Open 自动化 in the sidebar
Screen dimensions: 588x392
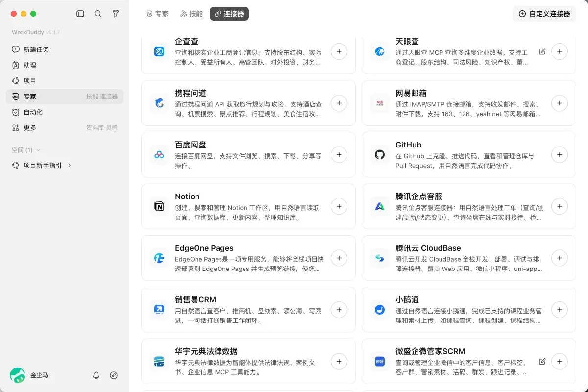65,112
